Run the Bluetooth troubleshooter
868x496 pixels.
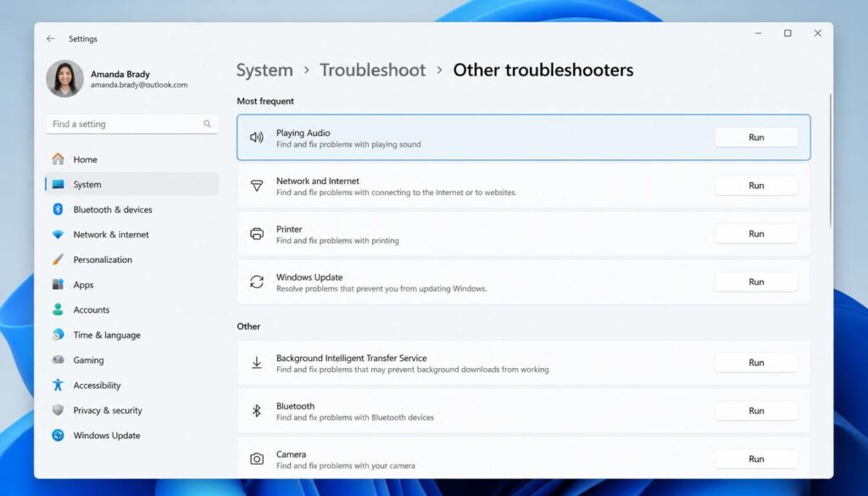pyautogui.click(x=756, y=410)
